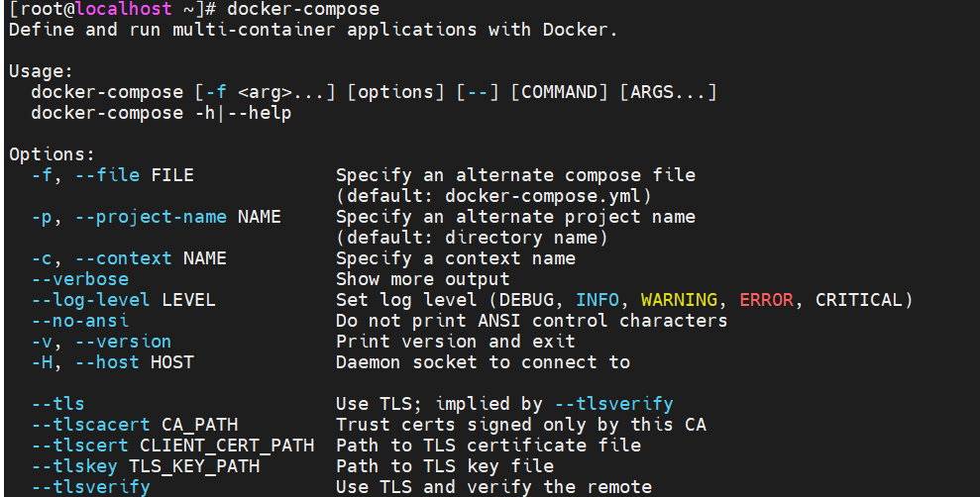980x497 pixels.
Task: Click the '(default: directory name)' text
Action: pyautogui.click(x=472, y=238)
